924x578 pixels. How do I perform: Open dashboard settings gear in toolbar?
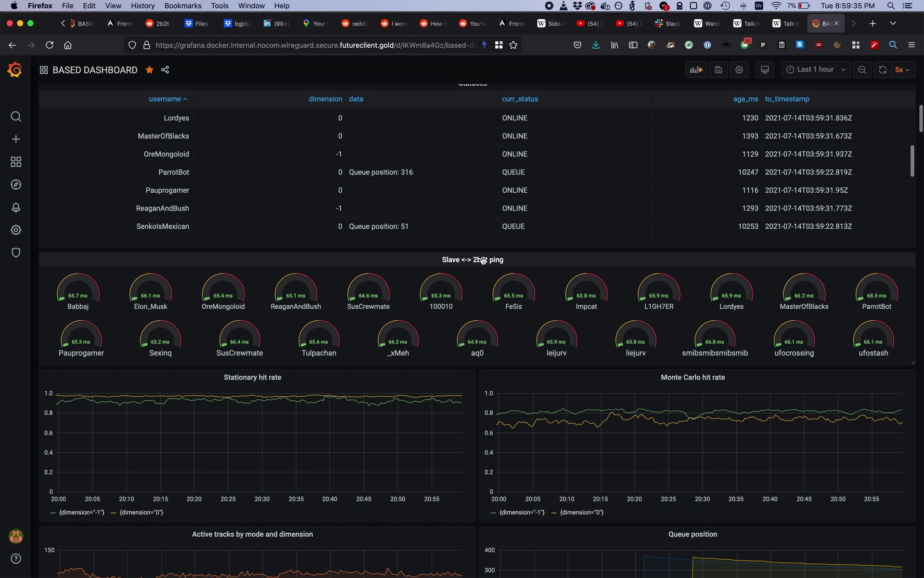tap(739, 70)
